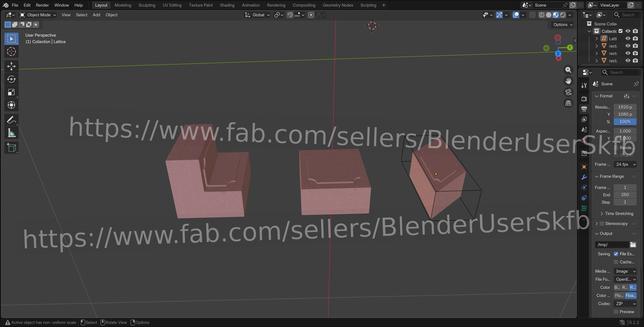Enable Cache Result checkbox
Viewport: 644px width, 327px height.
point(616,262)
